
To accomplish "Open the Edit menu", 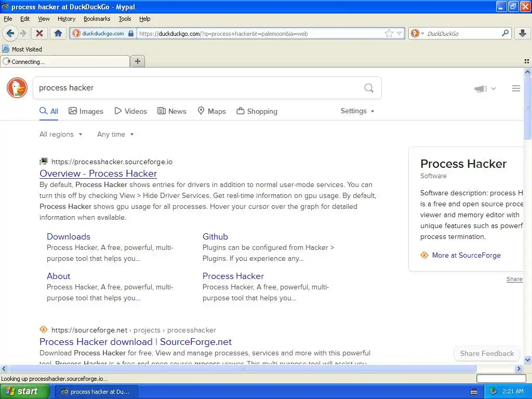I will click(x=25, y=19).
